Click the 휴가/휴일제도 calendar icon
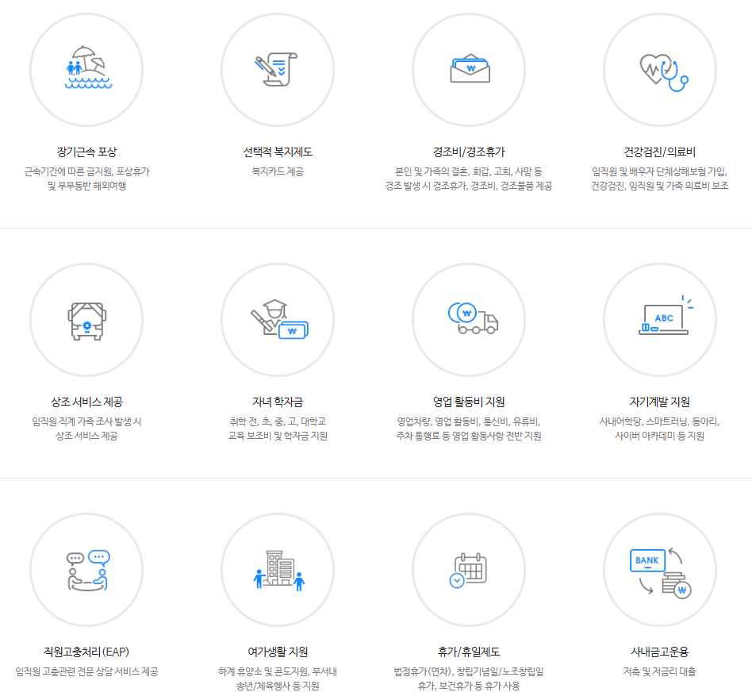Screen dimensions: 752x700 (468, 569)
